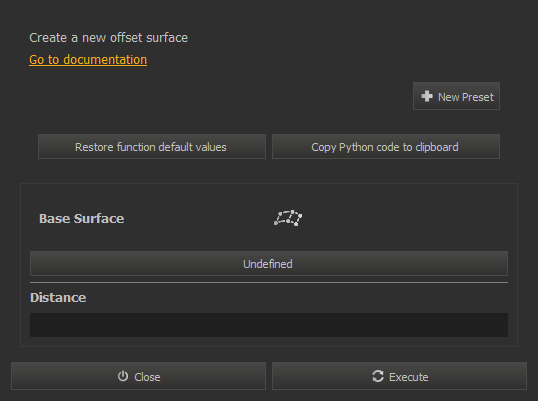Focus the Distance input field

coord(269,325)
